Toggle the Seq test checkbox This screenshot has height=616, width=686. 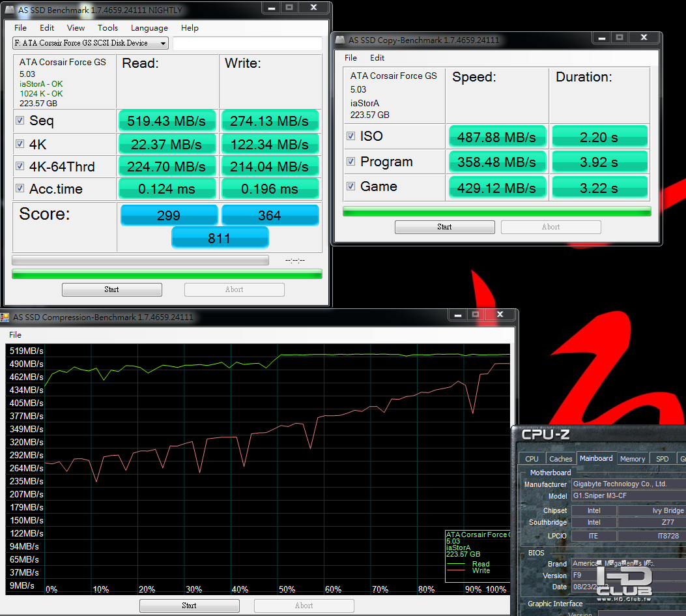tap(20, 120)
